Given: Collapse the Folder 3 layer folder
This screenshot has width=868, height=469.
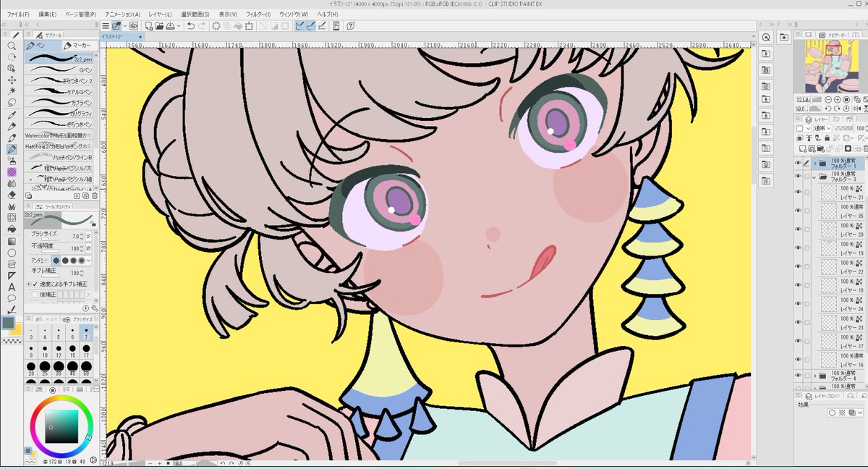Looking at the screenshot, I should 814,177.
